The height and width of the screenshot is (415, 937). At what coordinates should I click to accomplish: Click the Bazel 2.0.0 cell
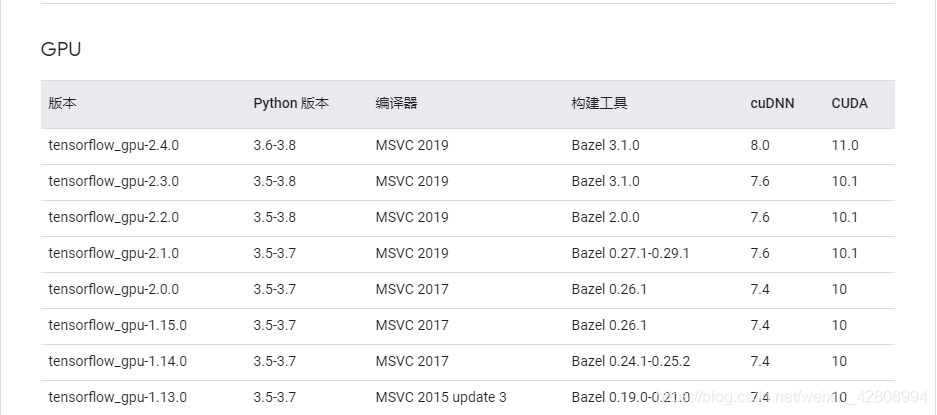pos(605,217)
